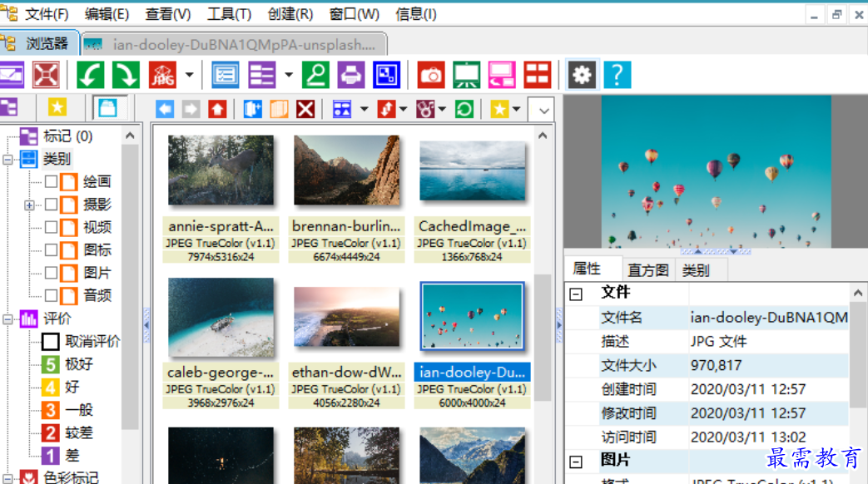
Task: Open the favorites star dropdown arrow
Action: pyautogui.click(x=516, y=109)
